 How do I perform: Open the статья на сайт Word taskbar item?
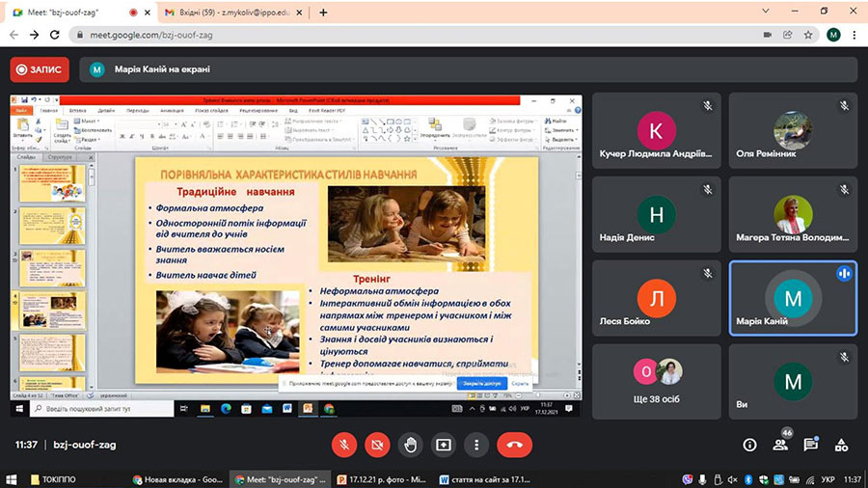pos(485,479)
